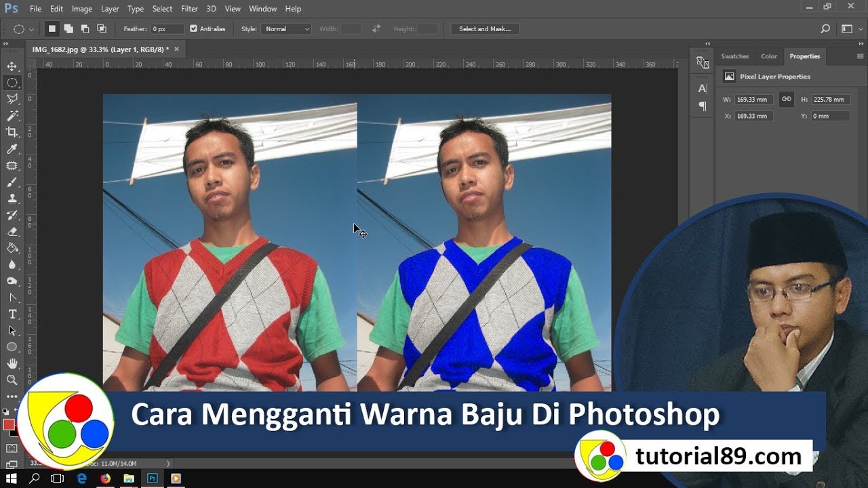Select the Path Selection tool
The image size is (868, 488).
coord(12,331)
